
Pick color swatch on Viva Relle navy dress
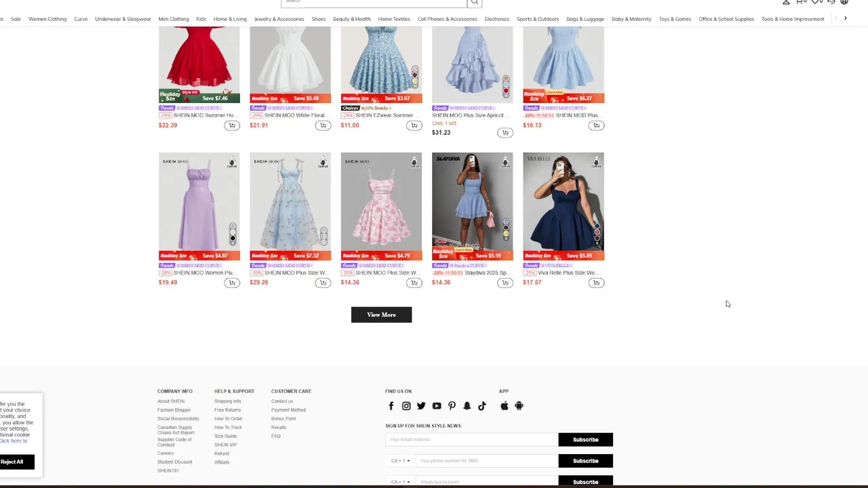(597, 232)
